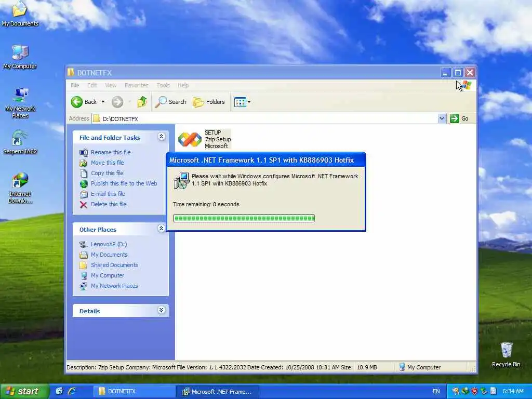This screenshot has height=399, width=532.
Task: Switch to DOTNETFX taskbar button
Action: coord(134,392)
